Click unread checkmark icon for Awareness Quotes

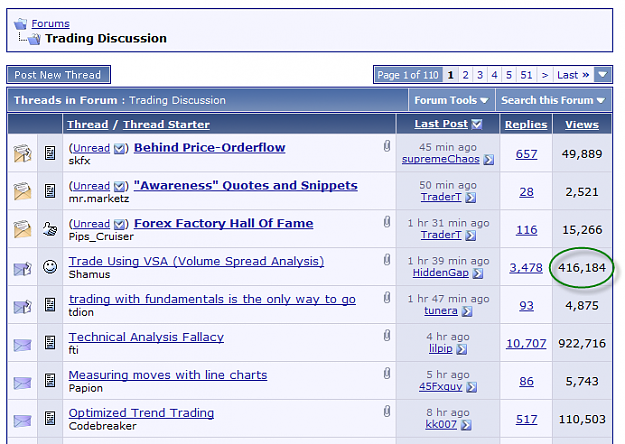click(119, 187)
